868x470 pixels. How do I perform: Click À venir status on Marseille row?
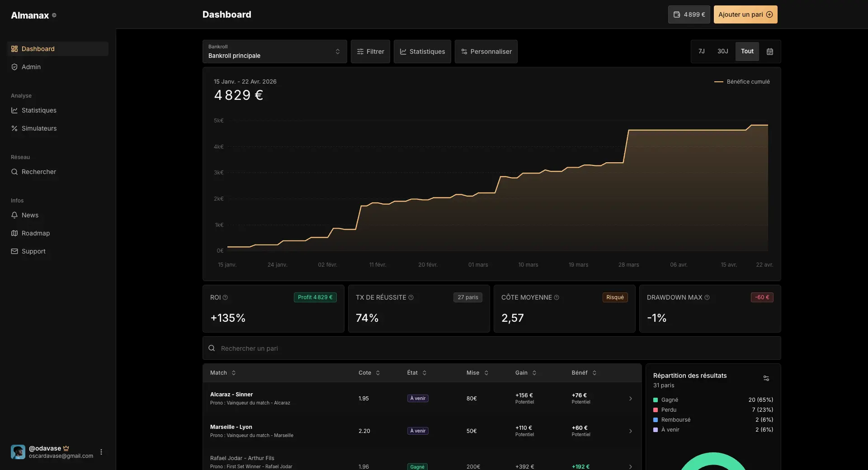pos(418,431)
